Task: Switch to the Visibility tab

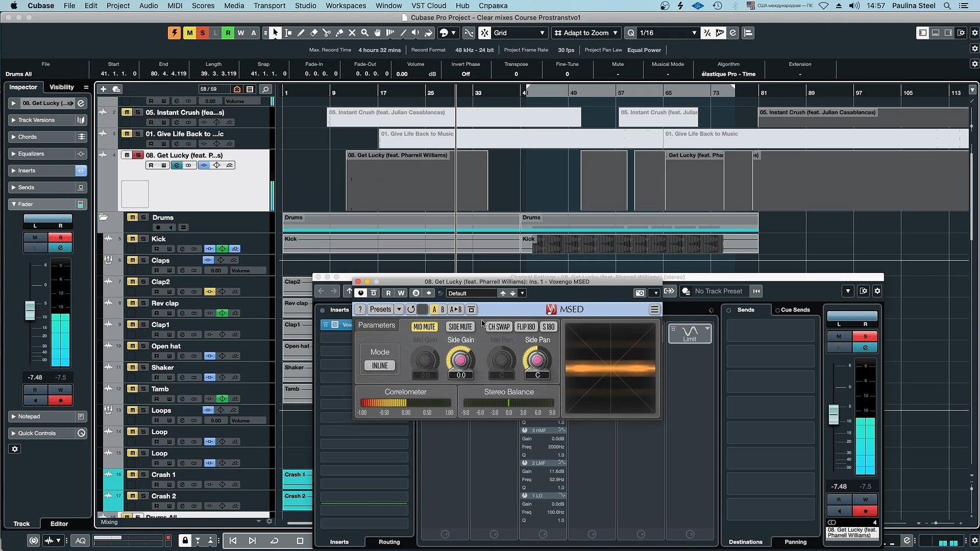Action: tap(62, 87)
